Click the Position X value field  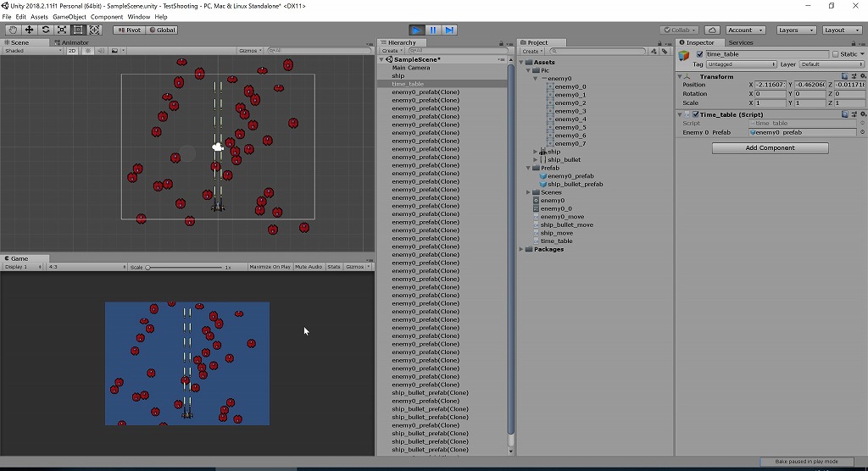770,85
